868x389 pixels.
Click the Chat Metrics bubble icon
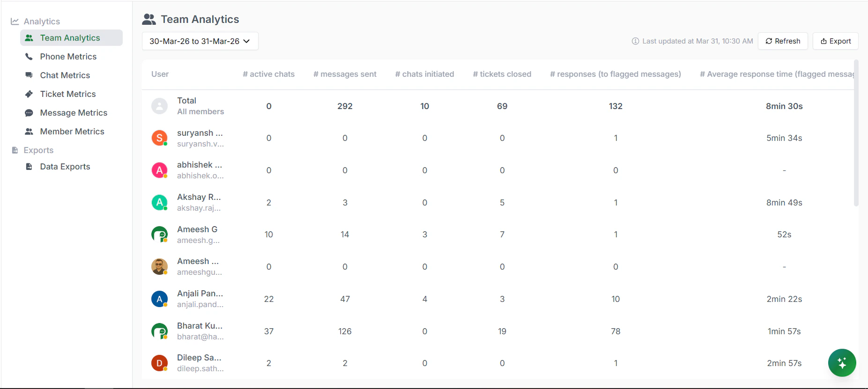[x=29, y=75]
